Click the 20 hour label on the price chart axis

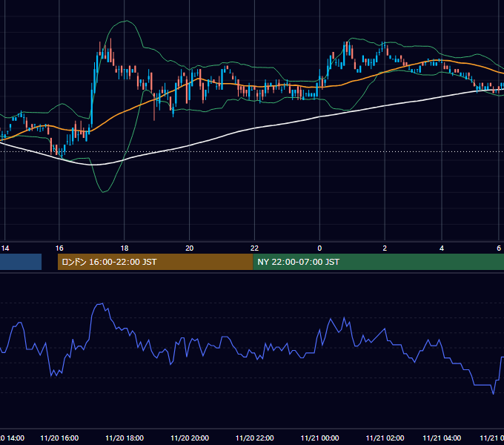click(190, 248)
